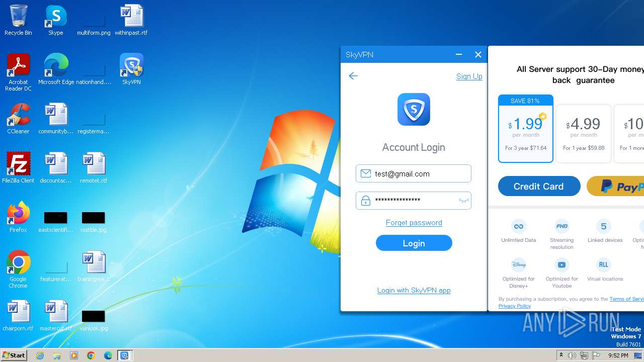644x362 pixels.
Task: Open the Terms of Service link
Action: (626, 299)
